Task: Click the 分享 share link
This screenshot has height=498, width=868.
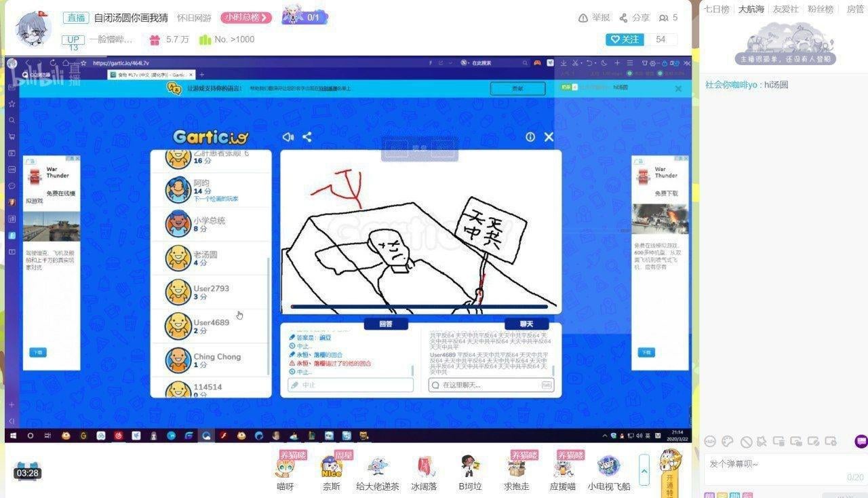Action: click(633, 18)
